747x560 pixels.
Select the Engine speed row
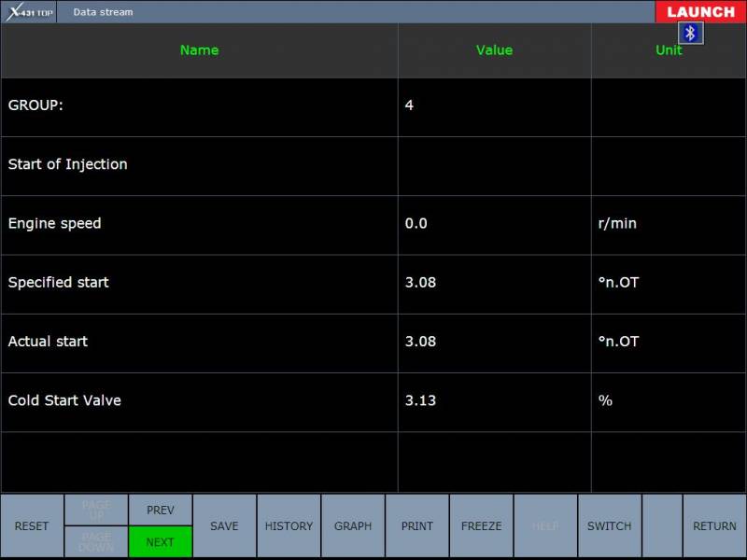coord(199,224)
